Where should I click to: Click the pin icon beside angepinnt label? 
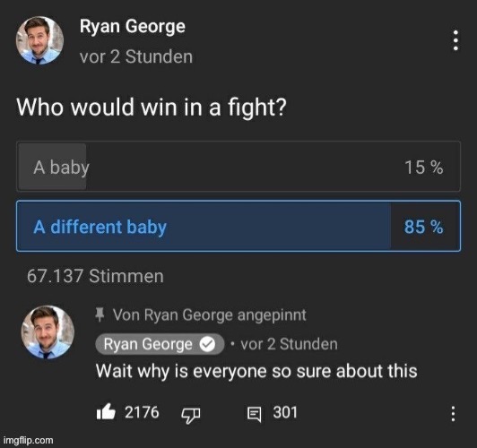[100, 314]
